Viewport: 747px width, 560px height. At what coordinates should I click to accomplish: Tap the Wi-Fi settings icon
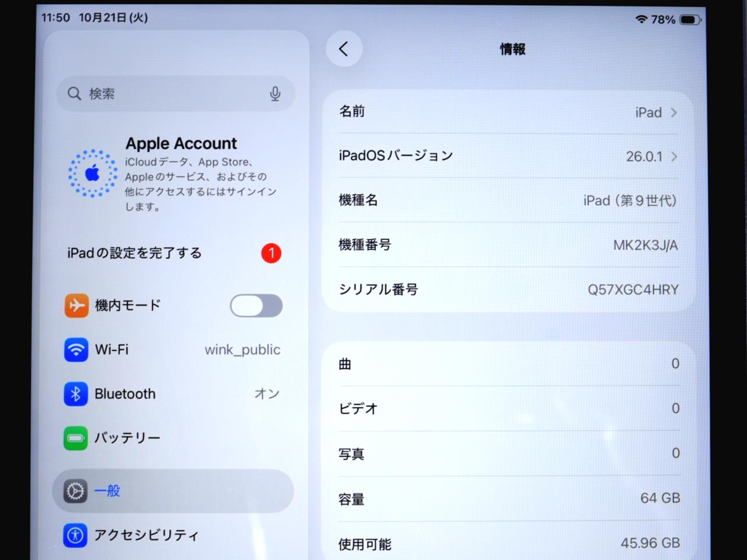coord(76,350)
